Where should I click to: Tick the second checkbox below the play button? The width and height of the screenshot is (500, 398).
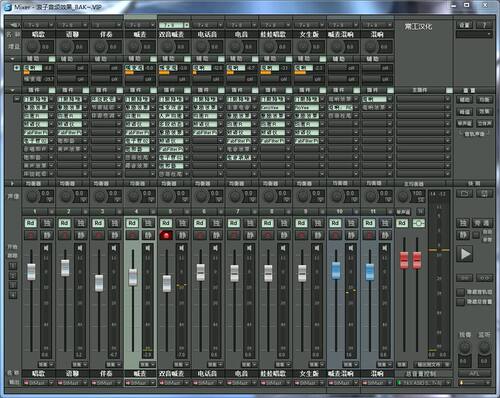460,302
